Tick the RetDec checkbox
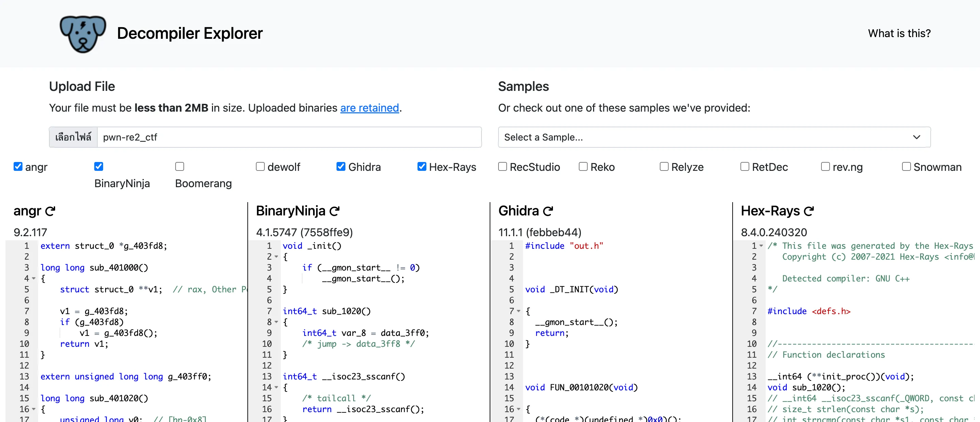This screenshot has width=980, height=422. click(745, 167)
